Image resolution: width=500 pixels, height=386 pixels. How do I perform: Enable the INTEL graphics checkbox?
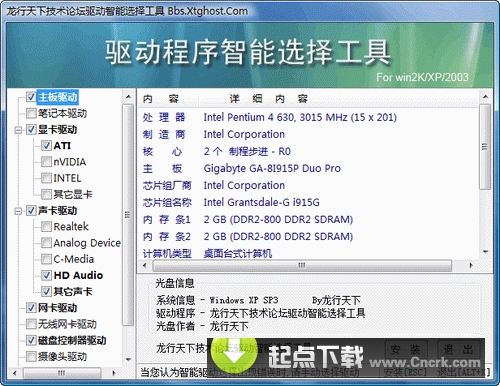coord(46,178)
